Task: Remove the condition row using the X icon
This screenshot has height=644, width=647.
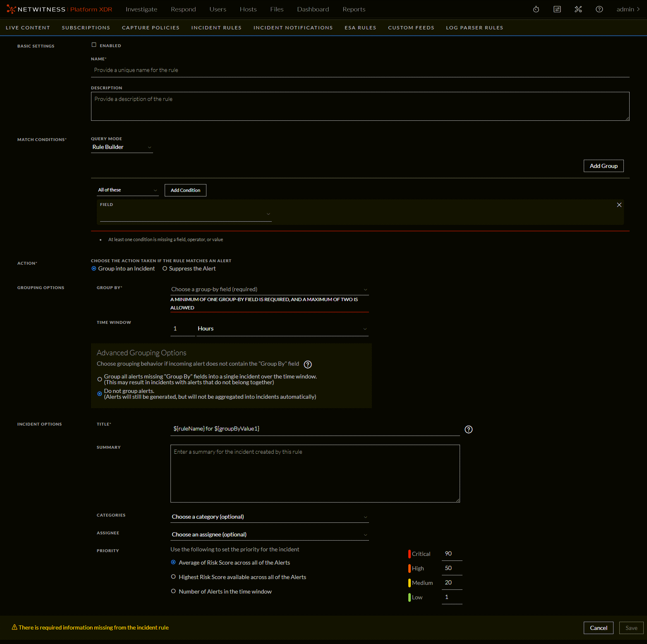Action: coord(619,205)
